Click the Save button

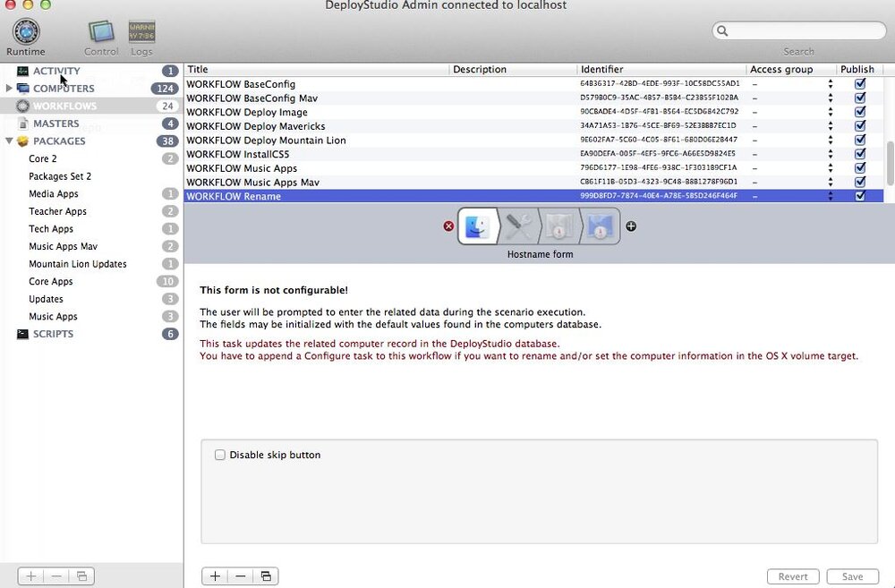point(852,576)
